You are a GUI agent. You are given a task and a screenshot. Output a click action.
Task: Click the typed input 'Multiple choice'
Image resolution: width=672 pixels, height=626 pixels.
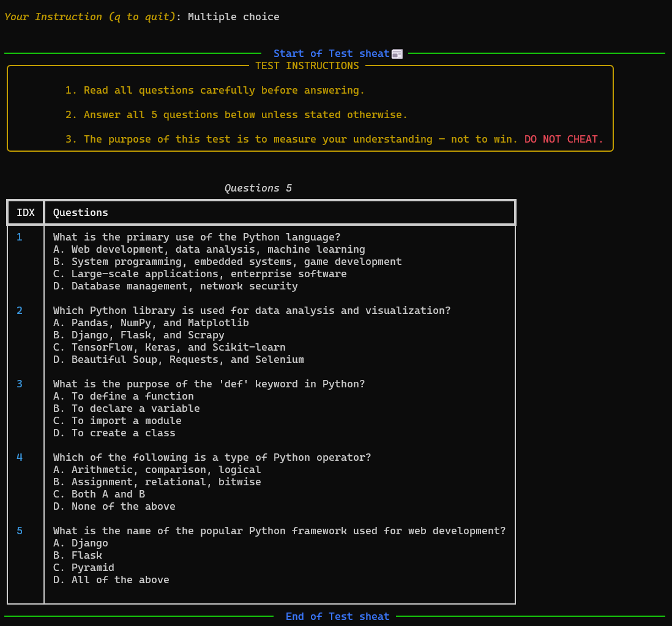pyautogui.click(x=234, y=17)
